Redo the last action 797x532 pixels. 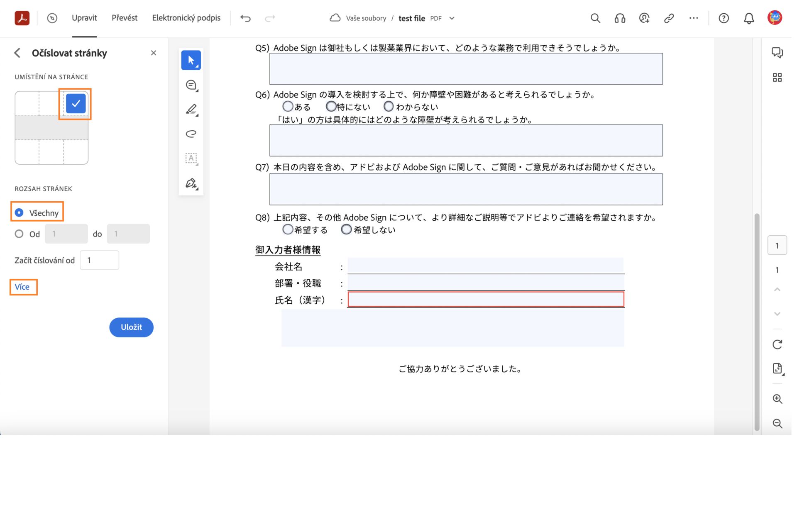click(x=270, y=18)
